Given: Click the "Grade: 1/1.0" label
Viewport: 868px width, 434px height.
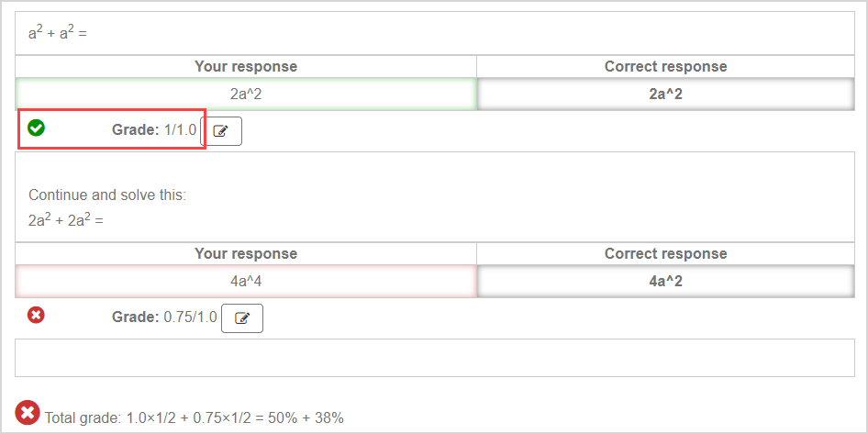Looking at the screenshot, I should click(x=154, y=130).
